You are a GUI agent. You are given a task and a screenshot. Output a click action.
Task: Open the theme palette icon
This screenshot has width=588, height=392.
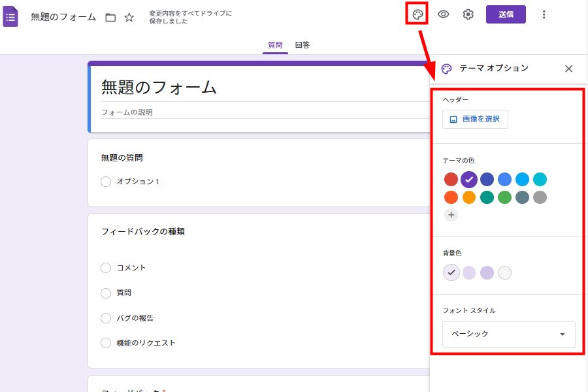(x=416, y=14)
